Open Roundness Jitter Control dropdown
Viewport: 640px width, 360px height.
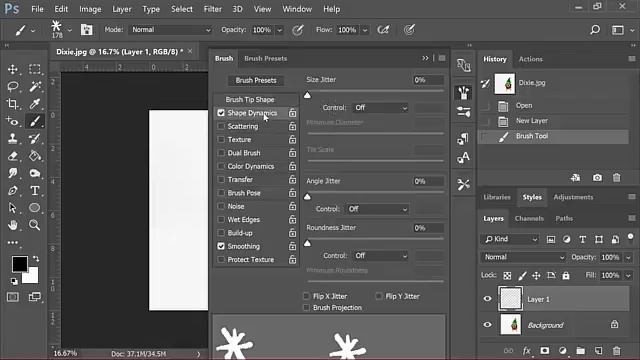pyautogui.click(x=380, y=256)
